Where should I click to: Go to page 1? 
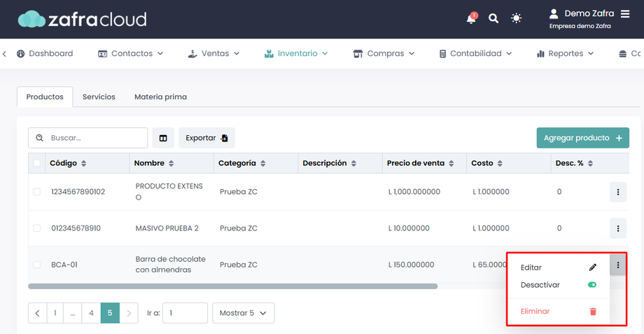[x=55, y=313]
